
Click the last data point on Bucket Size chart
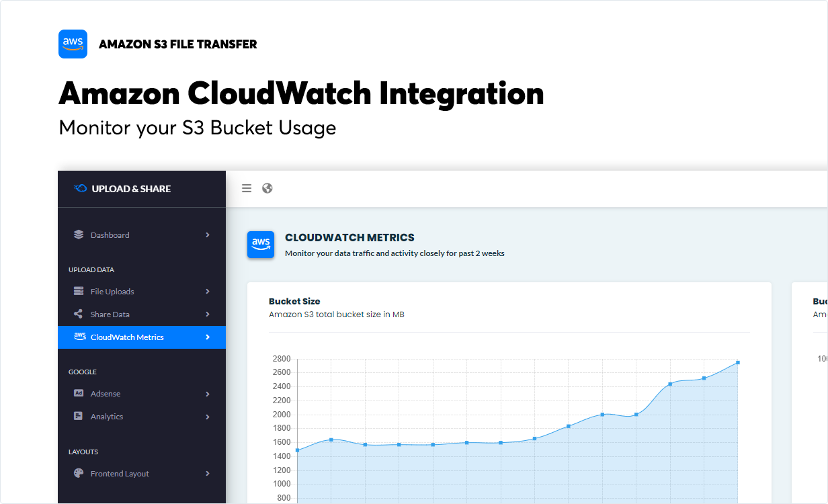pos(738,362)
